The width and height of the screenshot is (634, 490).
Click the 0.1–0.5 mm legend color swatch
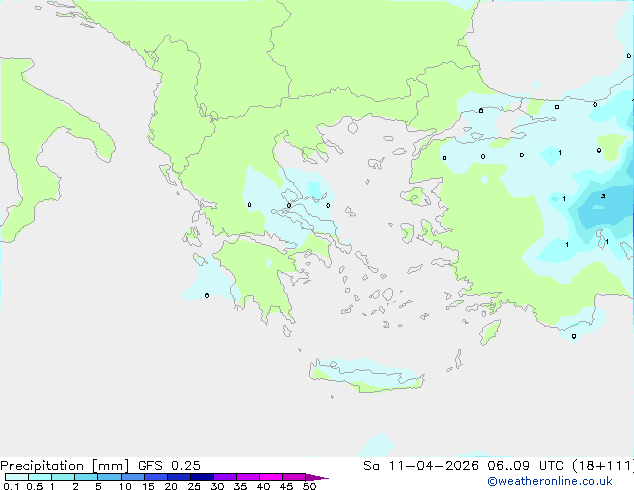(17, 477)
